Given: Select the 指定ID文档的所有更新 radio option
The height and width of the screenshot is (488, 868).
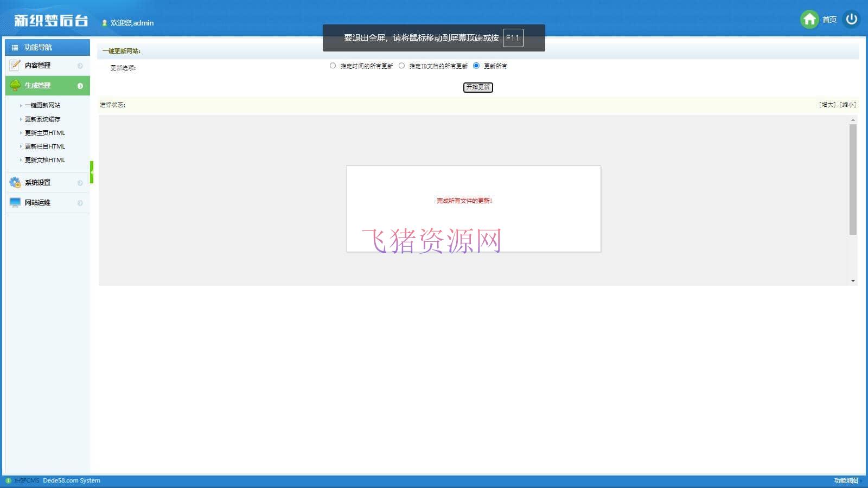Looking at the screenshot, I should [401, 66].
